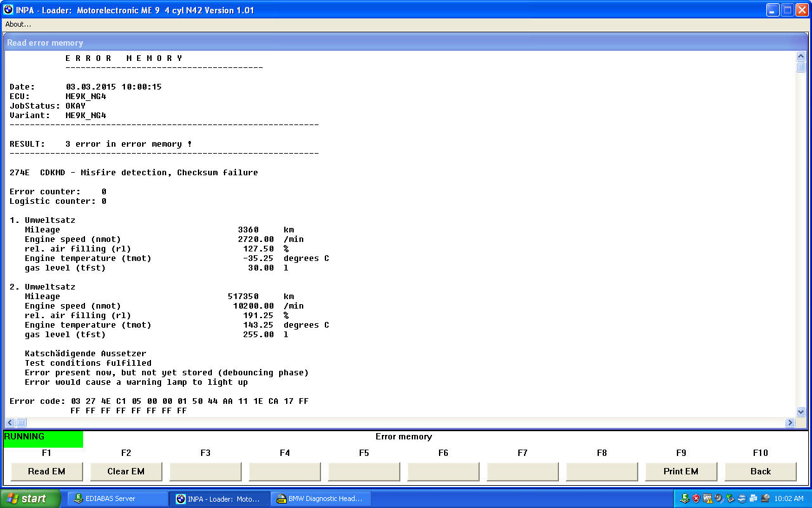Image resolution: width=812 pixels, height=508 pixels.
Task: Click the mileage value 3360 km
Action: point(266,229)
